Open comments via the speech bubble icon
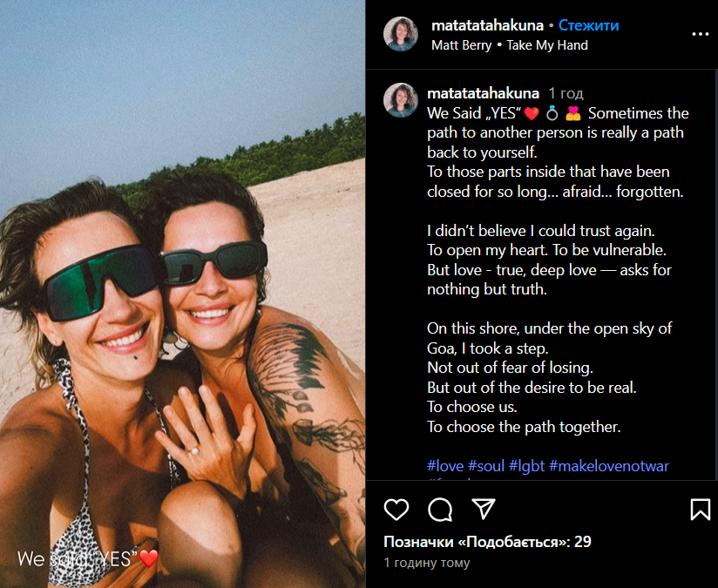The width and height of the screenshot is (718, 588). pos(440,510)
